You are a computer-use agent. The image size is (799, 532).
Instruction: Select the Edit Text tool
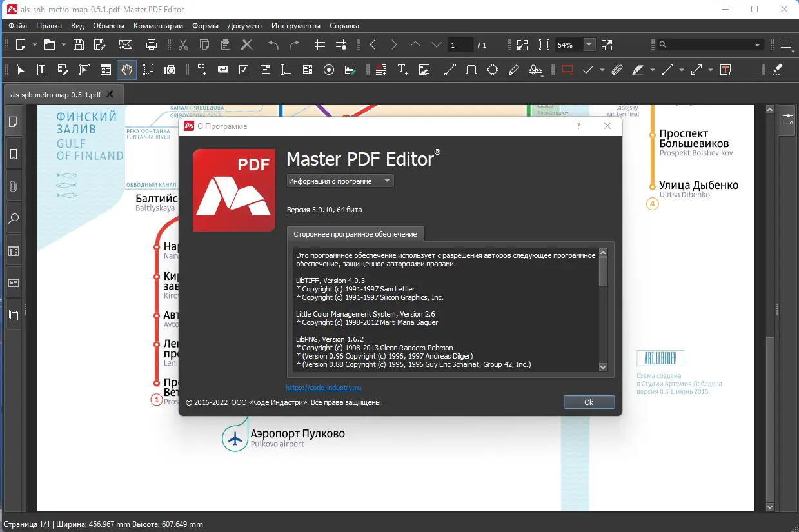[x=42, y=70]
